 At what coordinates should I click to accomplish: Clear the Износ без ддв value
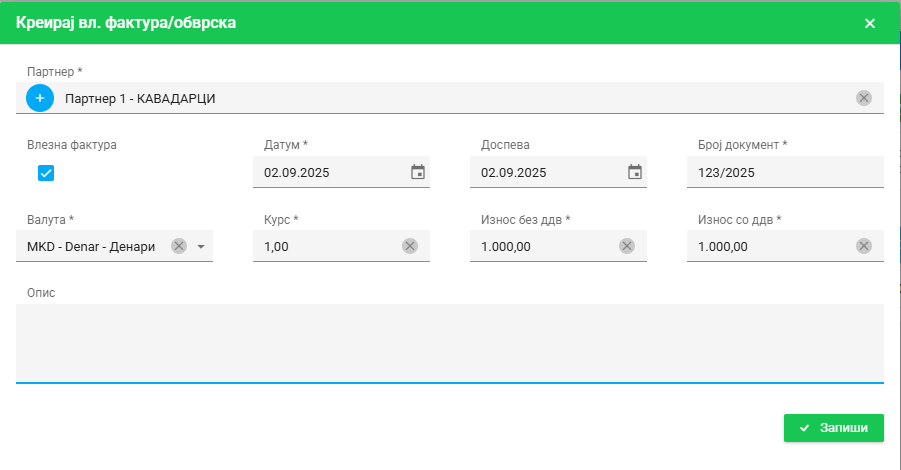click(627, 246)
